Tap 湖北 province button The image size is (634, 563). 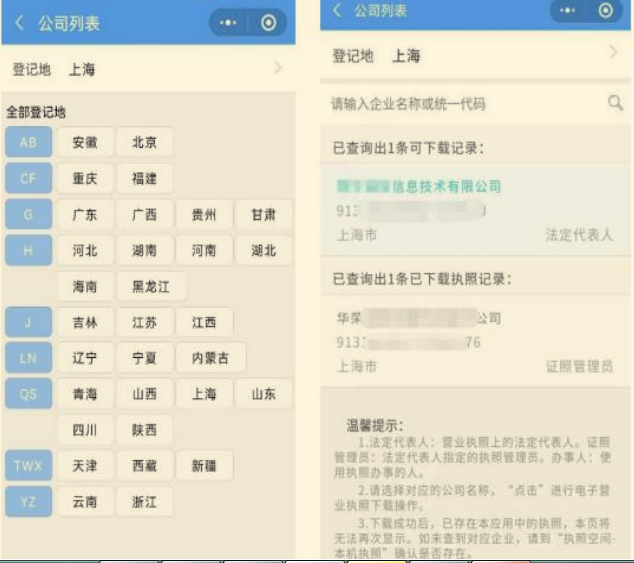(264, 250)
